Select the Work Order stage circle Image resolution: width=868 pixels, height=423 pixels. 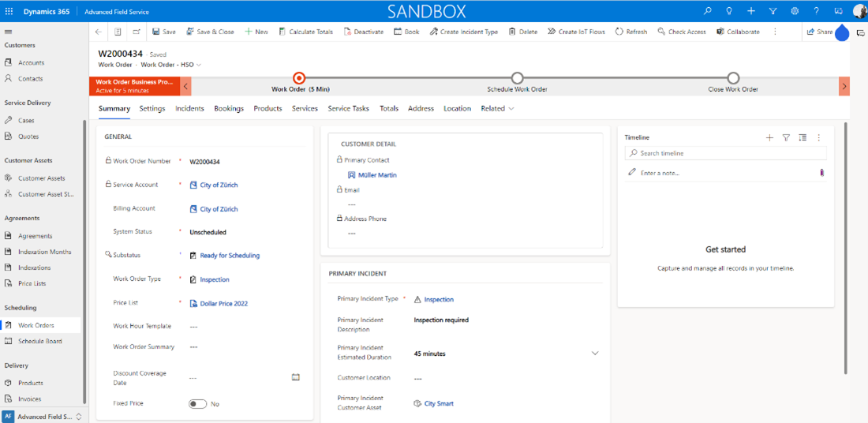tap(299, 77)
